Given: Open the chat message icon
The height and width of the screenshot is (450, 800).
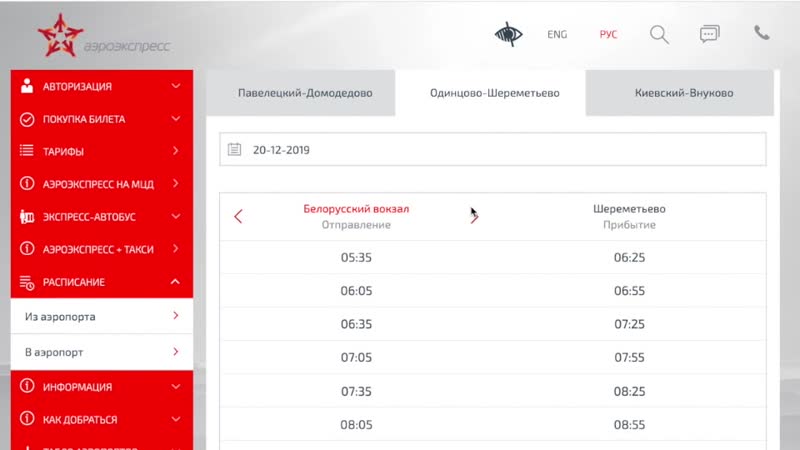Looking at the screenshot, I should coord(710,34).
